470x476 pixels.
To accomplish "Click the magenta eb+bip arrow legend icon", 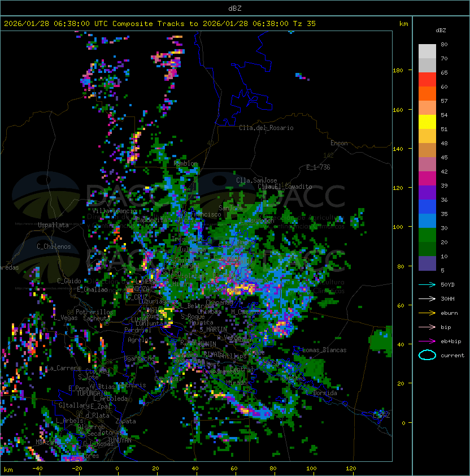I will click(427, 341).
